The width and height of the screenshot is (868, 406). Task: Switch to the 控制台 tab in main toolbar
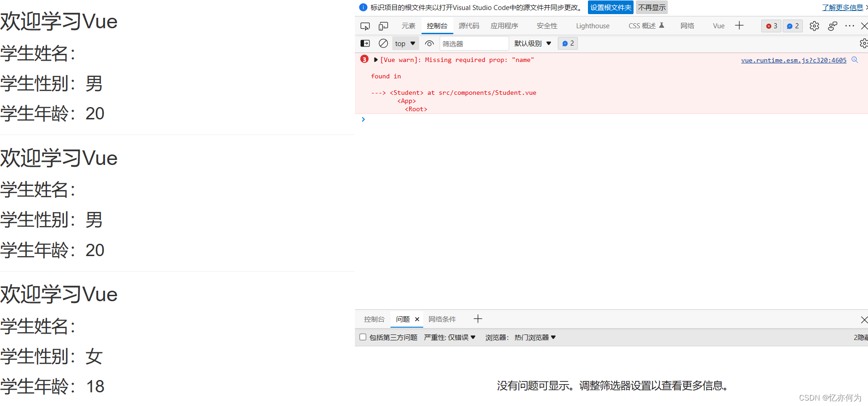click(x=437, y=26)
